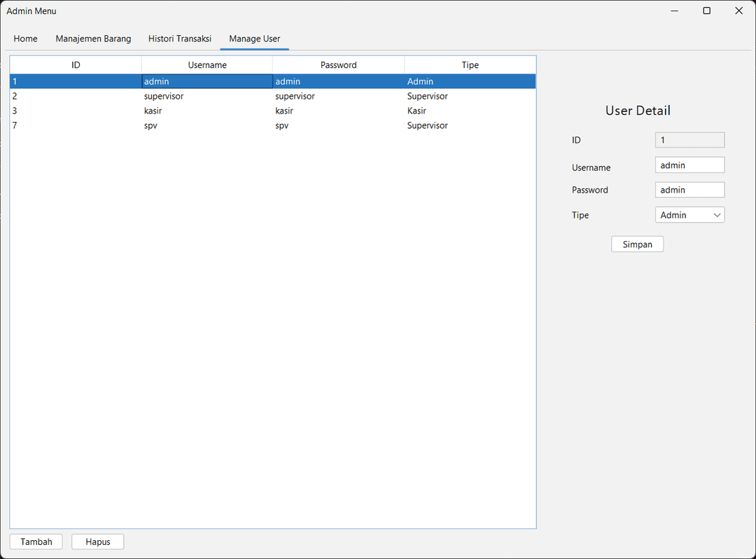Click Simpan to save user
Image resolution: width=756 pixels, height=559 pixels.
pyautogui.click(x=637, y=244)
